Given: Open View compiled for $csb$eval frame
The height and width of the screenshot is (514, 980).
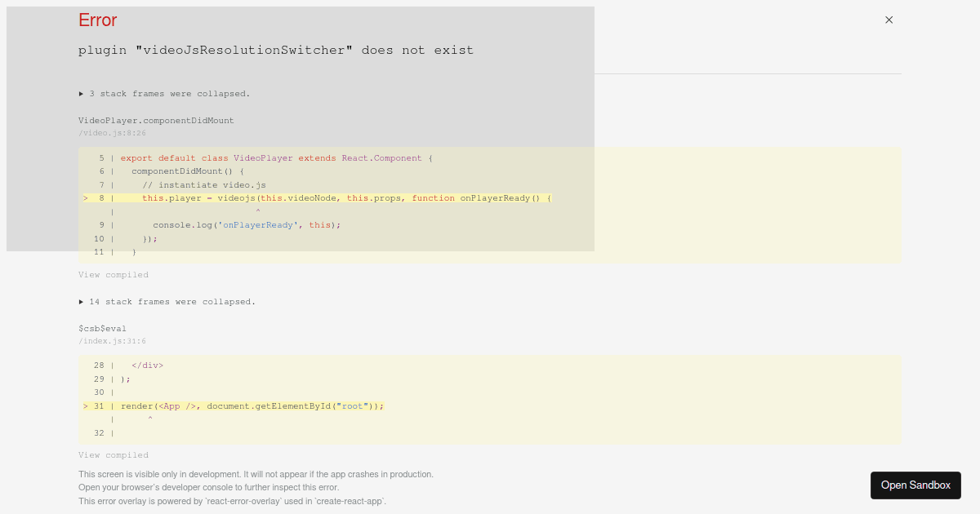Looking at the screenshot, I should [x=113, y=454].
